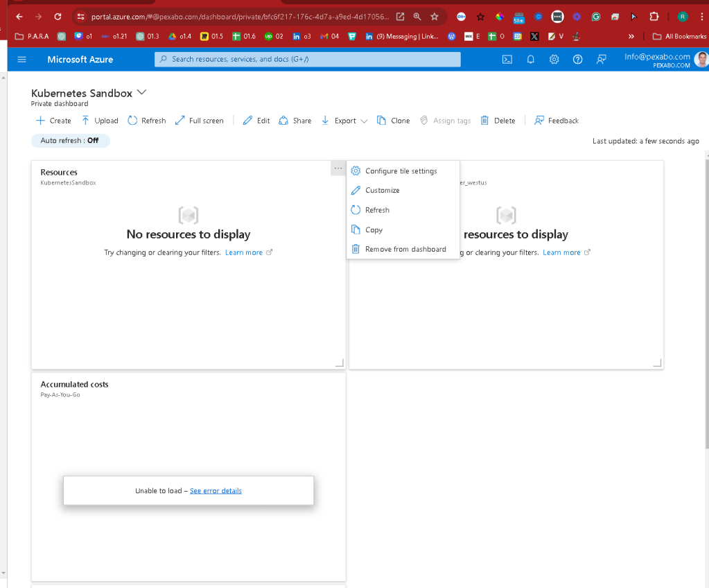Click the Resources tile ellipsis button
This screenshot has height=588, width=709.
[338, 168]
